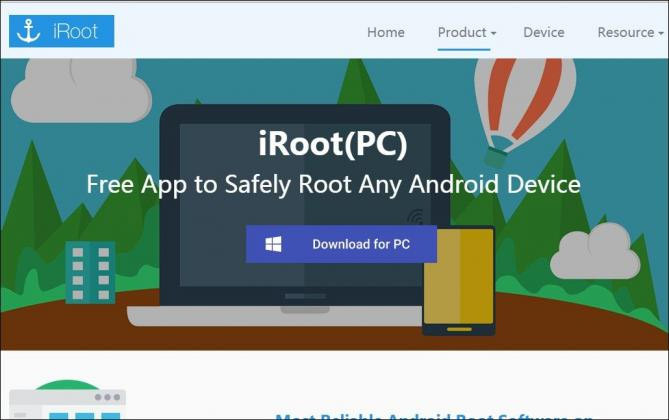The width and height of the screenshot is (669, 420).
Task: Open the Resource menu
Action: (x=625, y=32)
